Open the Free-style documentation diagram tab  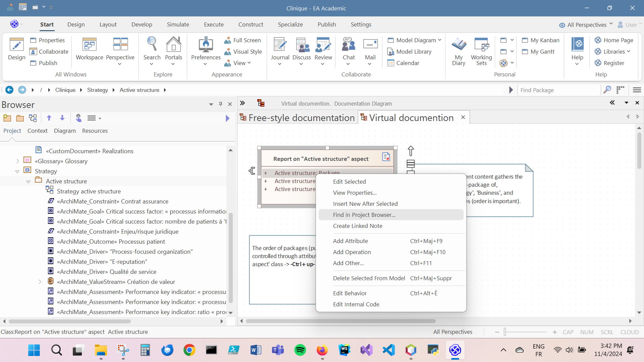(298, 118)
